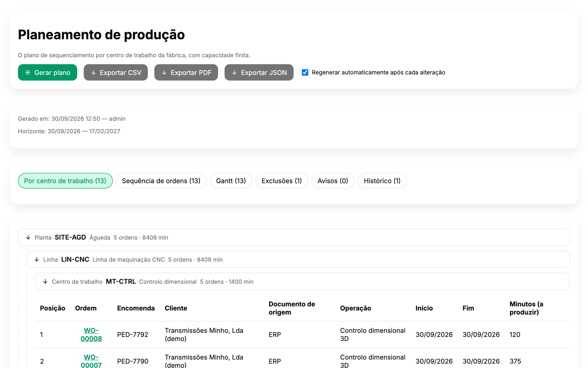Click the Minutos (a produzir) column header

click(526, 308)
